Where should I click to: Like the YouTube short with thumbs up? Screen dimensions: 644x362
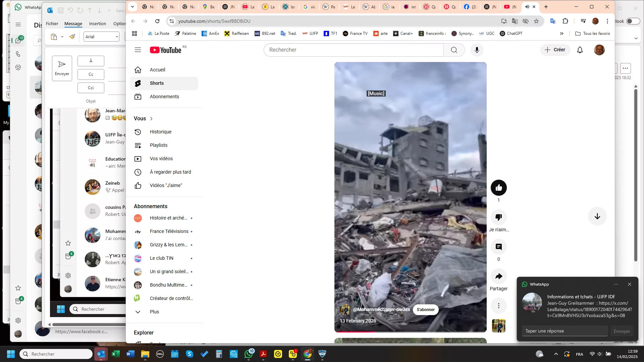coord(498,188)
